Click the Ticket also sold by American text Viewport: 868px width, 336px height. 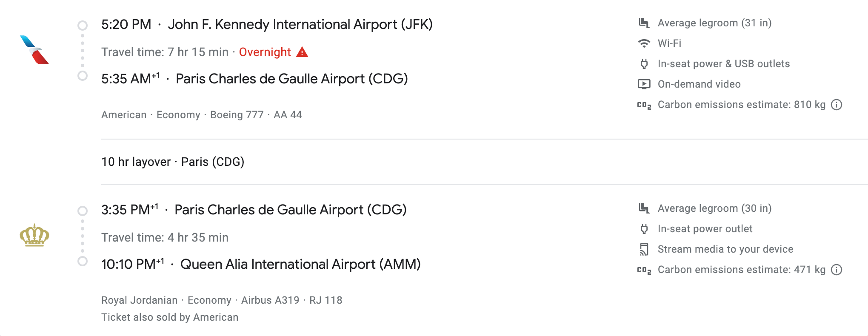[x=169, y=317]
